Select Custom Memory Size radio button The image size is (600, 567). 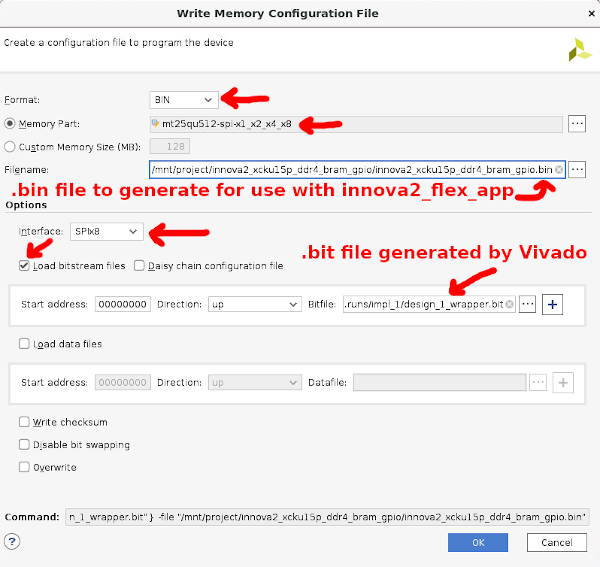[x=10, y=147]
